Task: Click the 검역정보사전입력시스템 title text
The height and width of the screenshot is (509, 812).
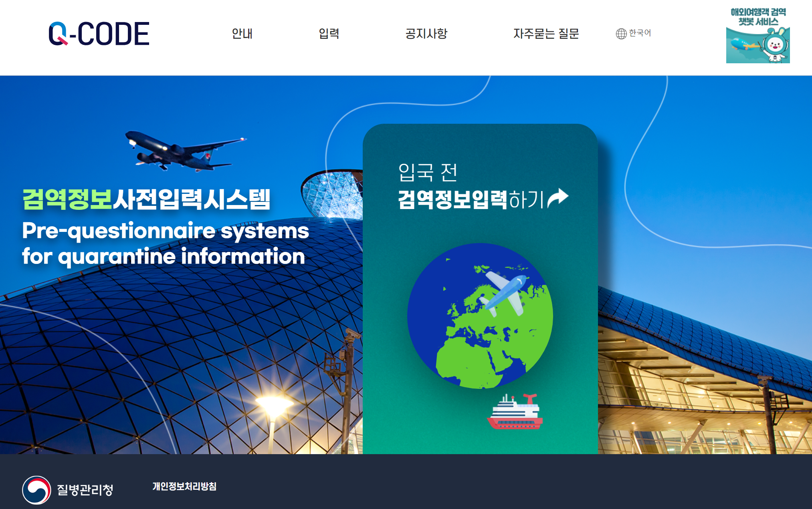Action: (x=146, y=199)
